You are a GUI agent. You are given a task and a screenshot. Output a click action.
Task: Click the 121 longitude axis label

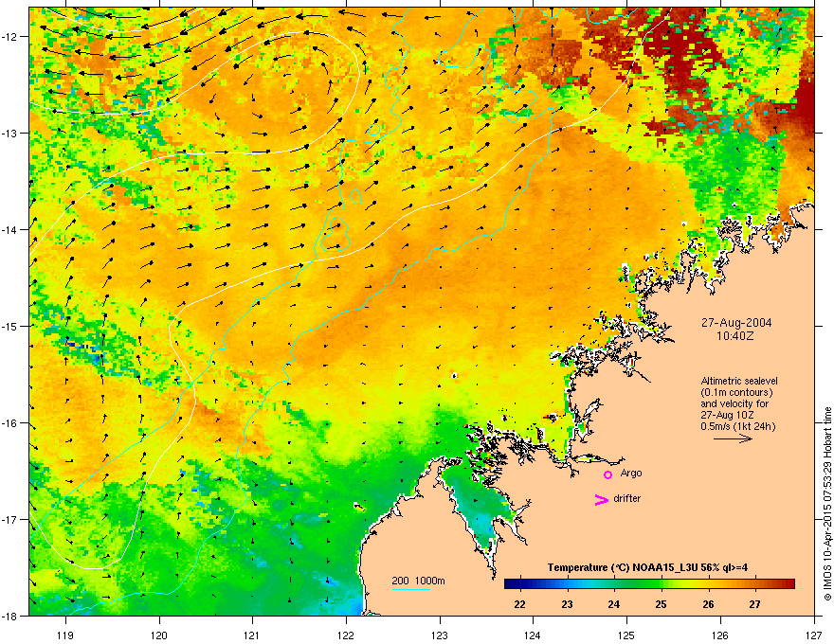(252, 635)
